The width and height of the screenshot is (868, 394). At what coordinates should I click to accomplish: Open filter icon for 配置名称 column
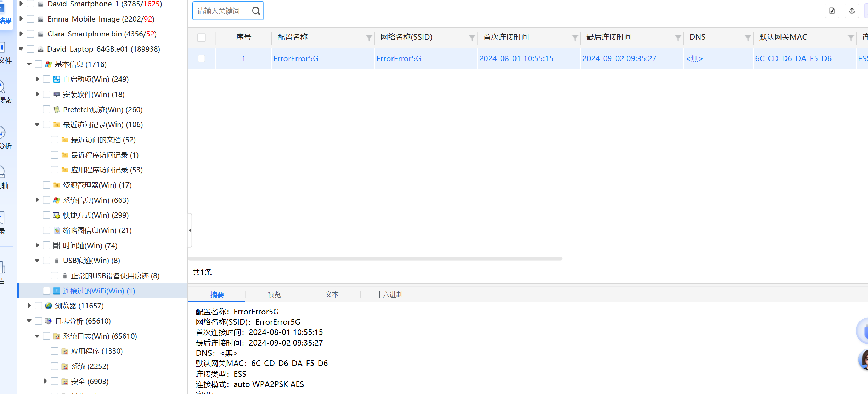click(369, 38)
